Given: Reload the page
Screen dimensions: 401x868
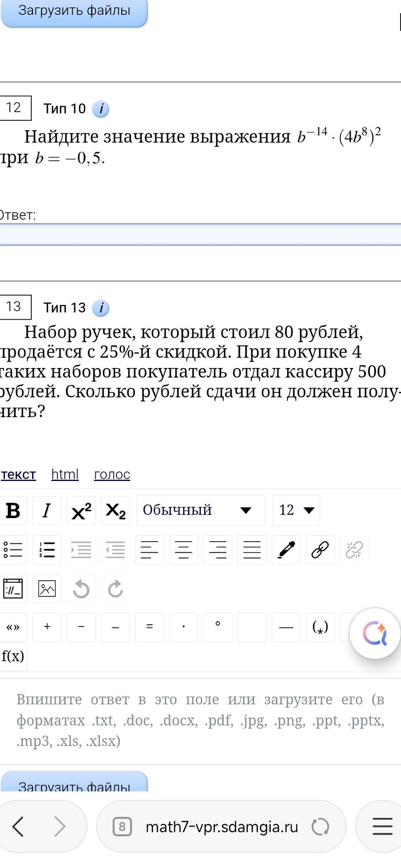Looking at the screenshot, I should pyautogui.click(x=320, y=827).
